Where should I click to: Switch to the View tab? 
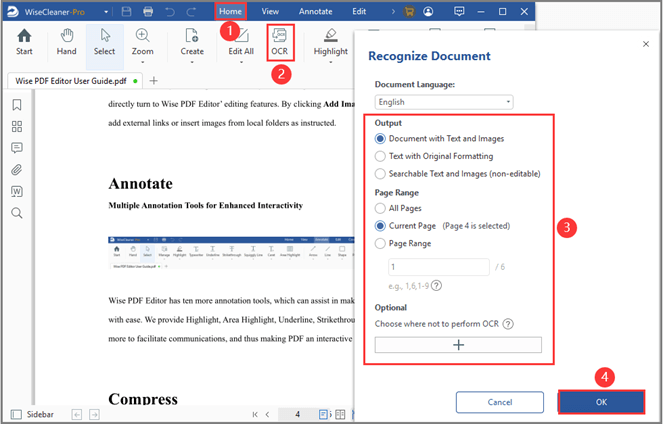point(270,11)
